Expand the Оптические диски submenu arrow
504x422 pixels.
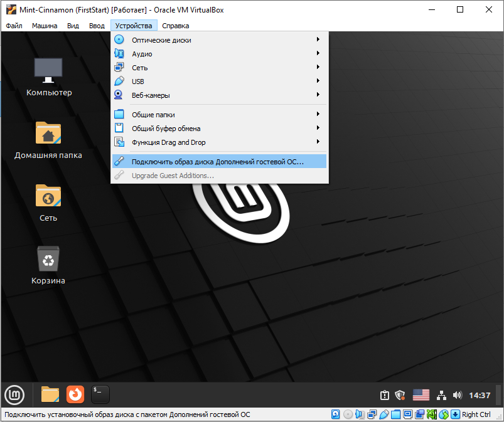point(318,39)
